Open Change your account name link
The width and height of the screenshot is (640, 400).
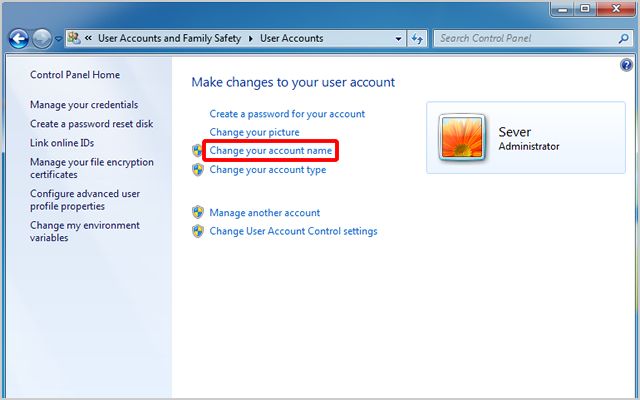point(270,151)
